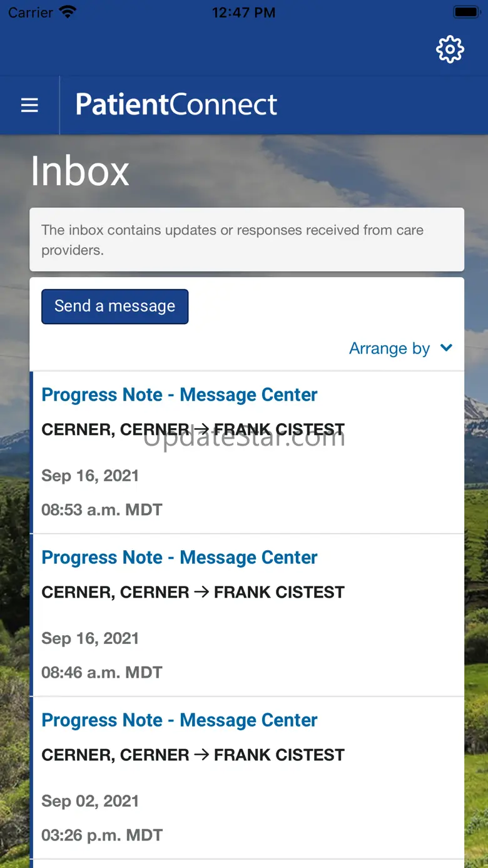Tap the Inbox page heading
Viewport: 488px width, 868px height.
(x=80, y=171)
